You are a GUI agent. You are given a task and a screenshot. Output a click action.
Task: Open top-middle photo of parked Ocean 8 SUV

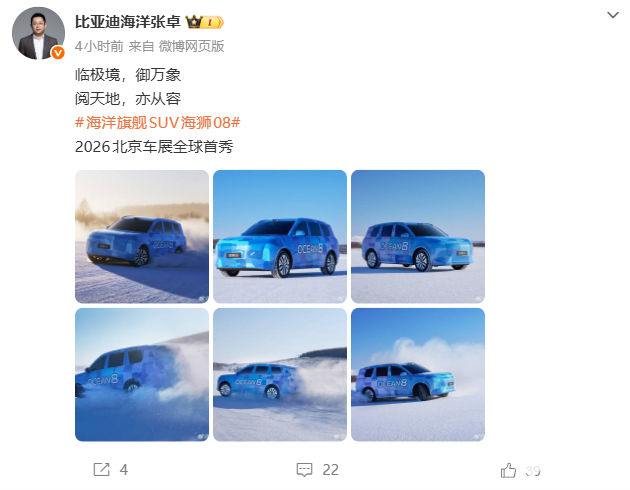point(280,237)
